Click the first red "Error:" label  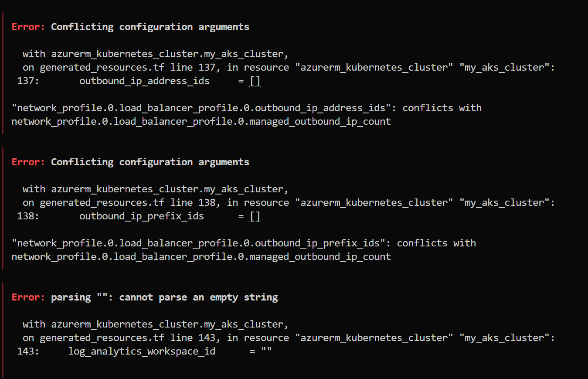[x=28, y=27]
